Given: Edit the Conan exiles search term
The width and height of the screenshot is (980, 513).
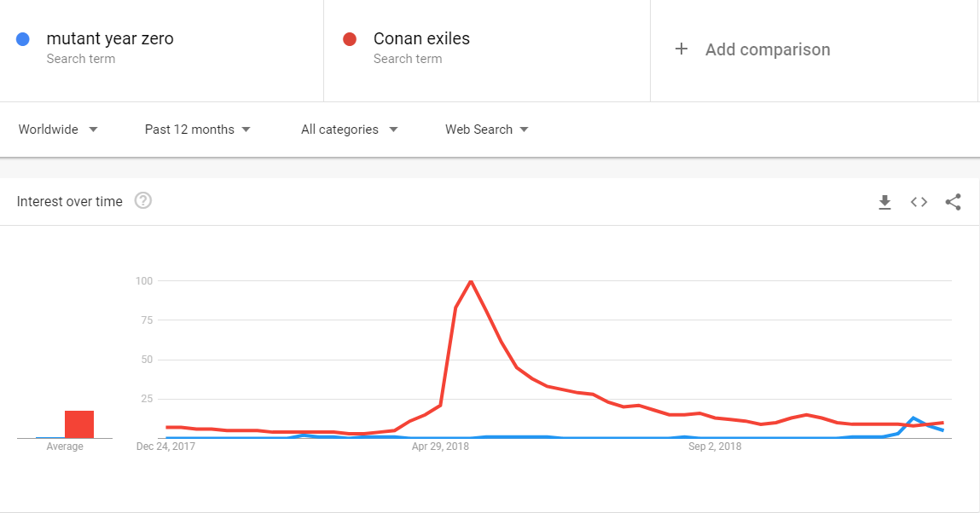Looking at the screenshot, I should [421, 38].
